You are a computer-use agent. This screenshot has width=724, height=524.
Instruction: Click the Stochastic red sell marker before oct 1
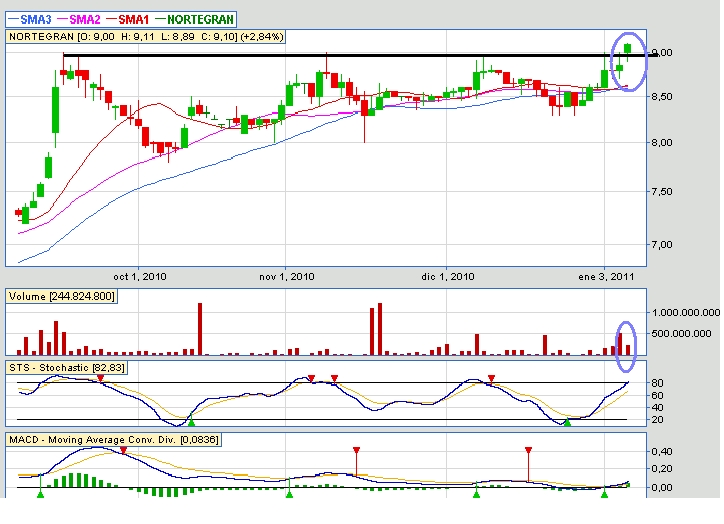[x=100, y=379]
